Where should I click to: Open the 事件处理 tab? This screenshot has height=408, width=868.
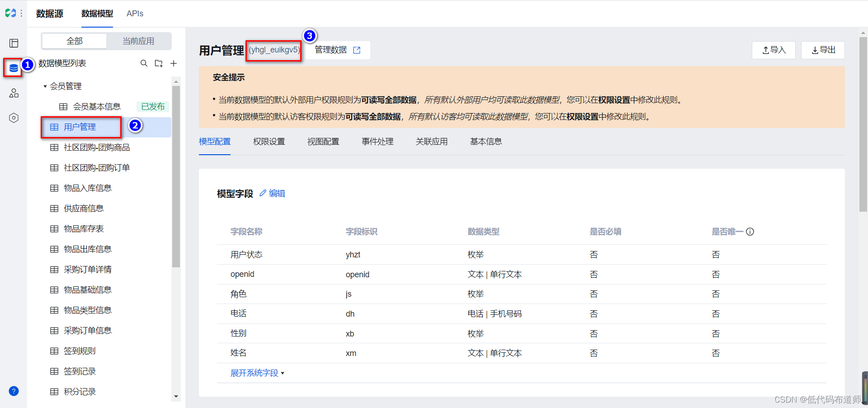377,142
